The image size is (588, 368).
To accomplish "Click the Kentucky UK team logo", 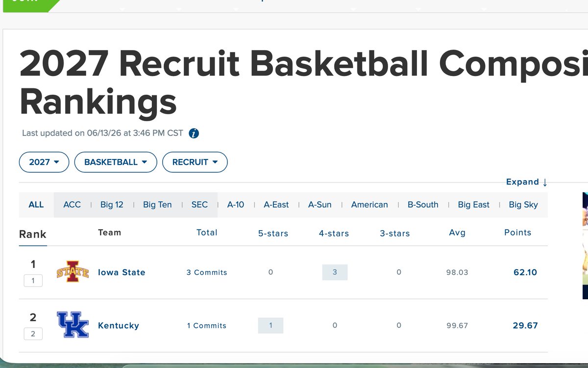I will coord(73,325).
